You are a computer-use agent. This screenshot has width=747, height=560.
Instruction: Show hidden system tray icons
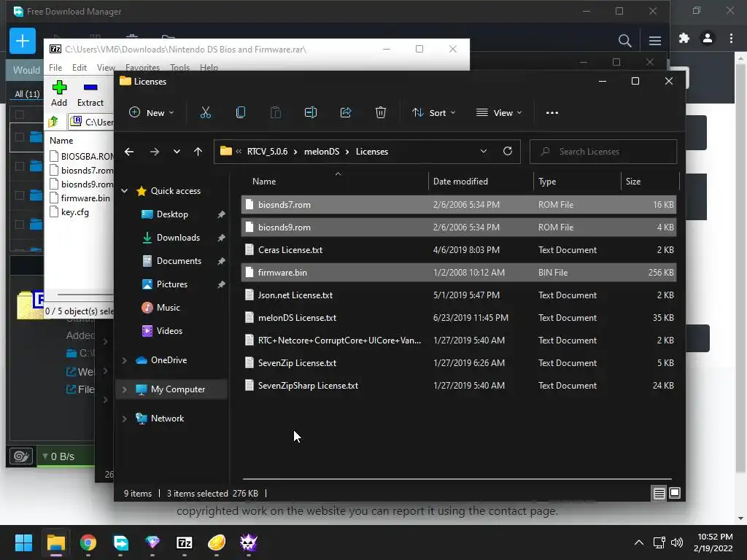pyautogui.click(x=639, y=542)
